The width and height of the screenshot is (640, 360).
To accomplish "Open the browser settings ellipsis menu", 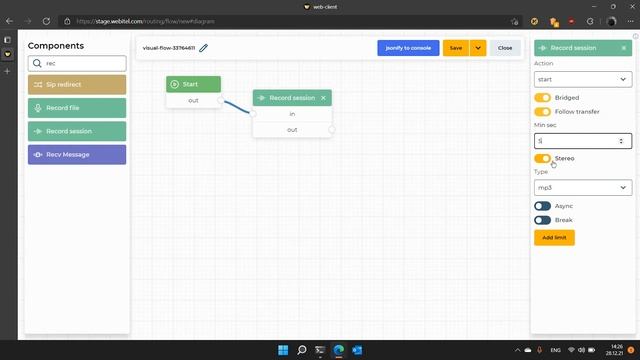I will pos(631,21).
